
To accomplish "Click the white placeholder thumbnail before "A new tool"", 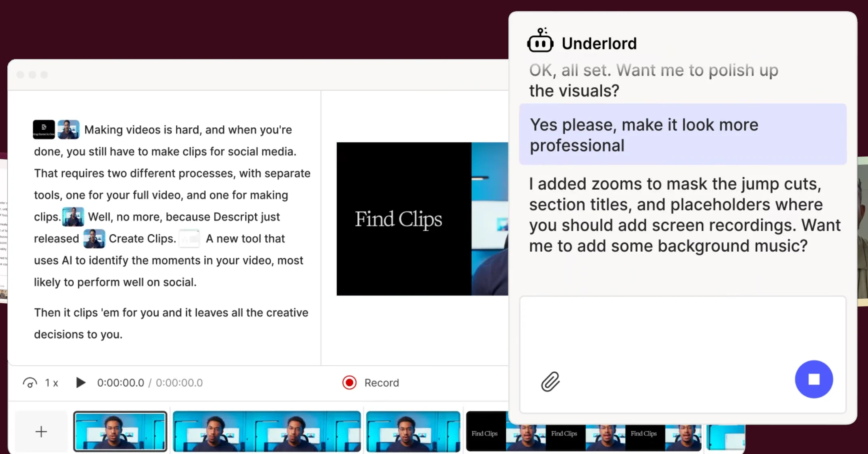I will [189, 238].
